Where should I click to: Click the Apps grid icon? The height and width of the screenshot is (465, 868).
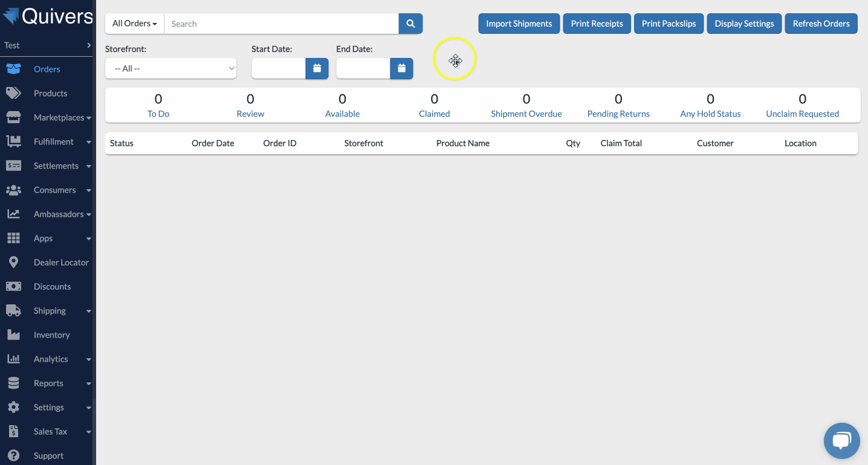(13, 238)
